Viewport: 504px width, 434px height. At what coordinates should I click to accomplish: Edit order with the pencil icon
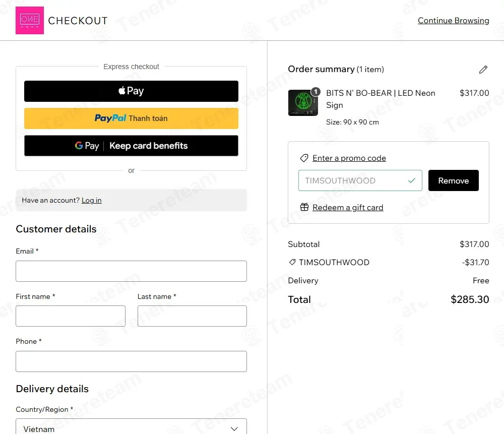[x=483, y=70]
